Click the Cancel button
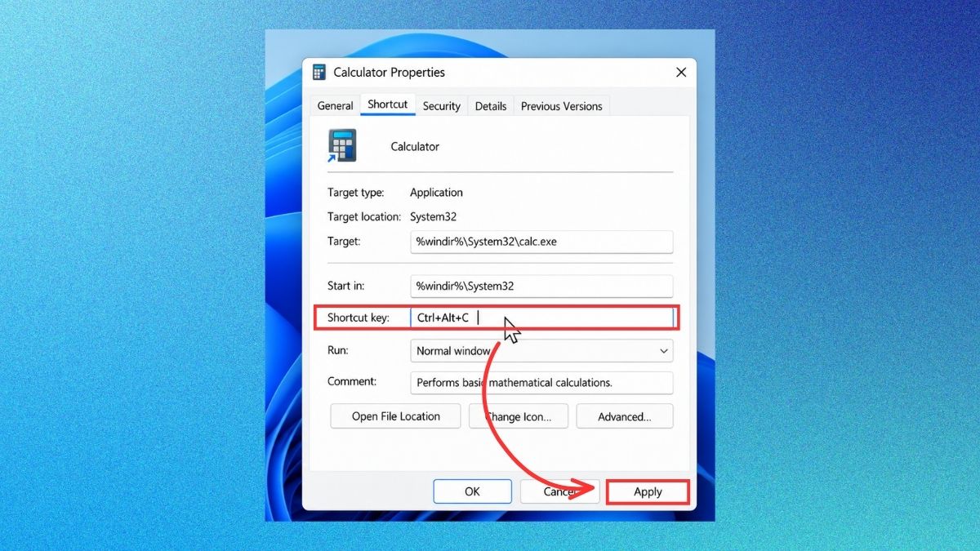 tap(560, 491)
